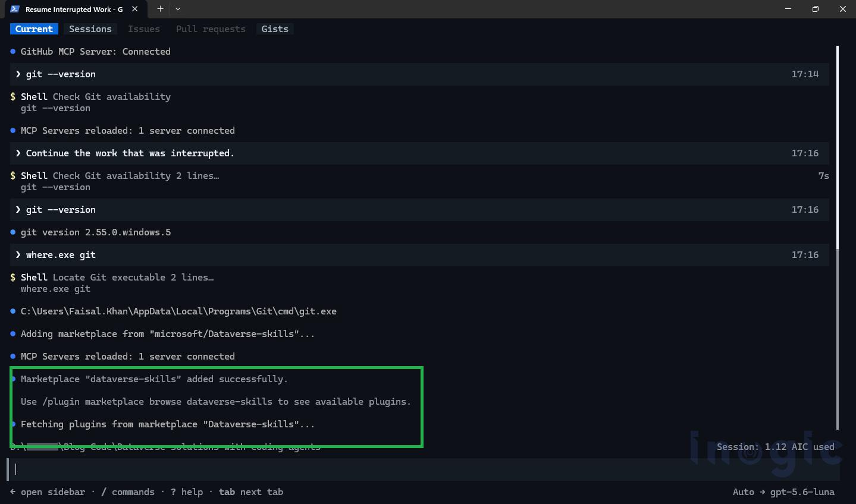Screen dimensions: 856x504
Task: Click the 'Auto → gpt-5.6-luna' model indicator
Action: click(x=783, y=492)
